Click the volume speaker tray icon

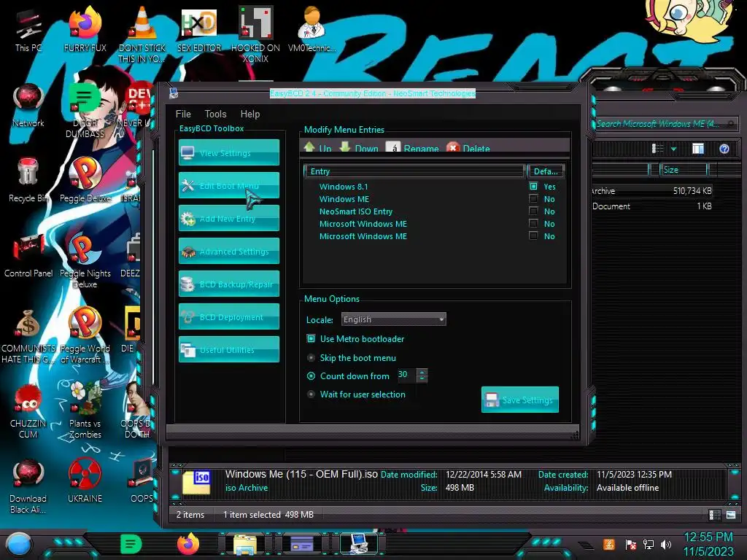666,544
